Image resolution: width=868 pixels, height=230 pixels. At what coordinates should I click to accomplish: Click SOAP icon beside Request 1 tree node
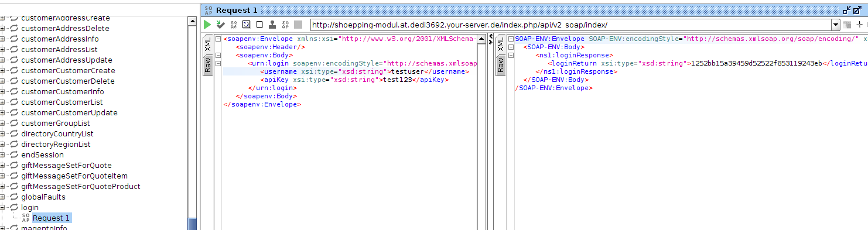coord(26,218)
